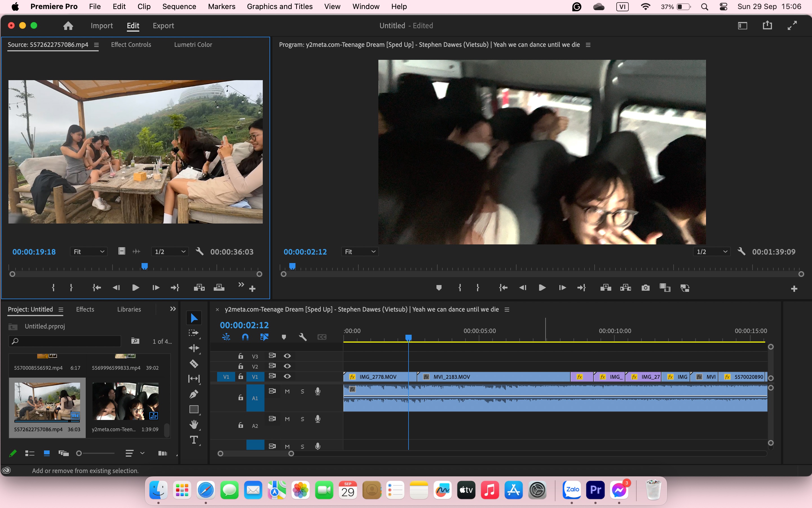
Task: Open sort icons dropdown in Project panel
Action: tap(135, 453)
